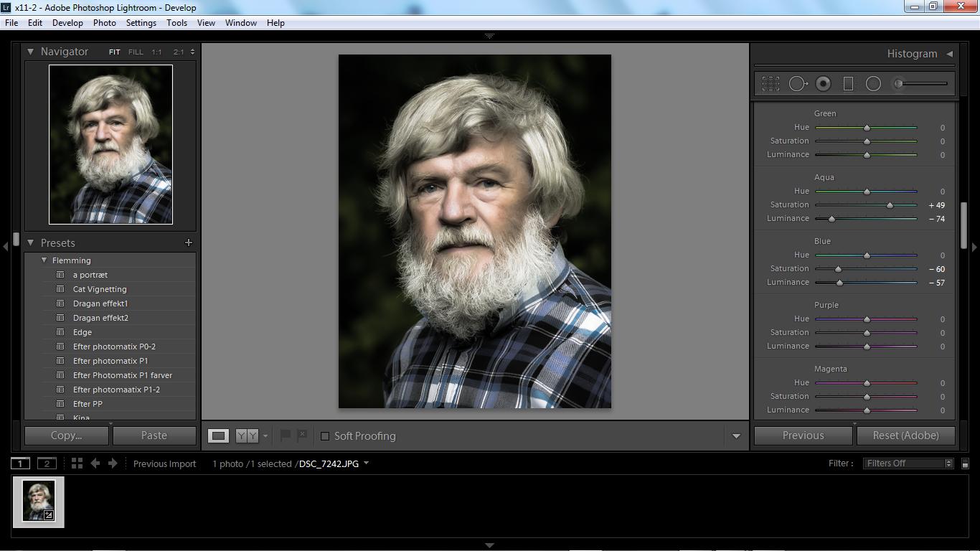Activate the Spot Removal tool

tap(797, 84)
